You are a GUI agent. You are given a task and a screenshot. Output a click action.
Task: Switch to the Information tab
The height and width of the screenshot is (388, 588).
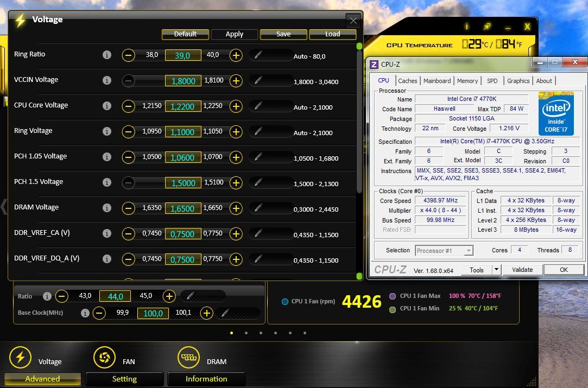[x=206, y=379]
